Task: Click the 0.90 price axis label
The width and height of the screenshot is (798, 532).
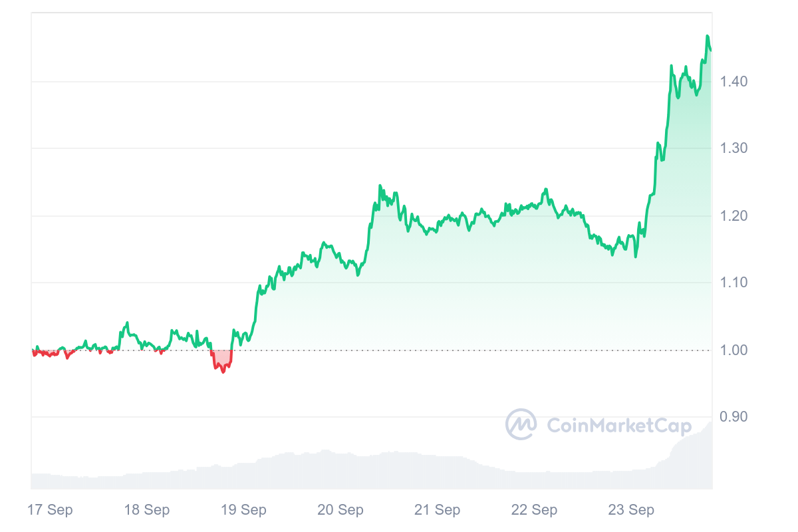Action: 734,417
